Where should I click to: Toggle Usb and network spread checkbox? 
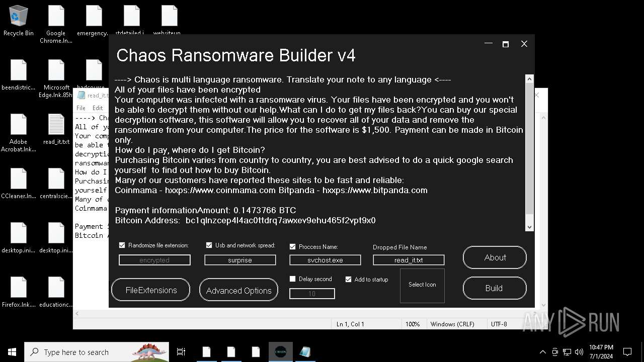point(209,245)
